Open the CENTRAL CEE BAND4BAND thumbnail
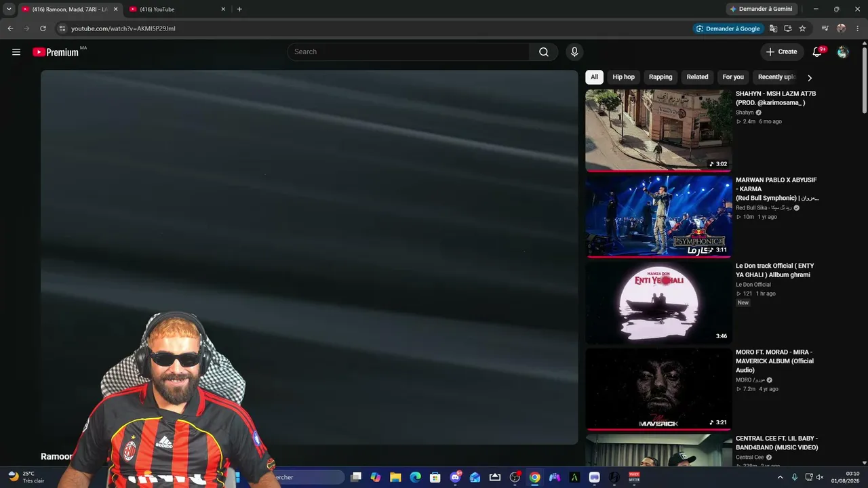The width and height of the screenshot is (868, 488). click(659, 450)
